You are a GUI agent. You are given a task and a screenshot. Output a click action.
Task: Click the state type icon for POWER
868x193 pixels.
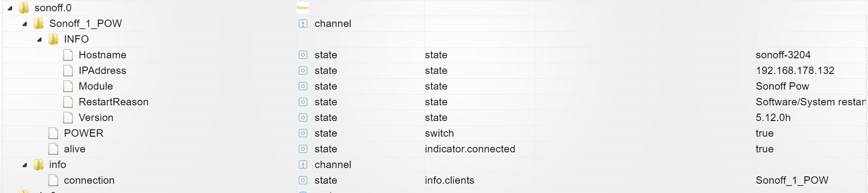pos(303,133)
